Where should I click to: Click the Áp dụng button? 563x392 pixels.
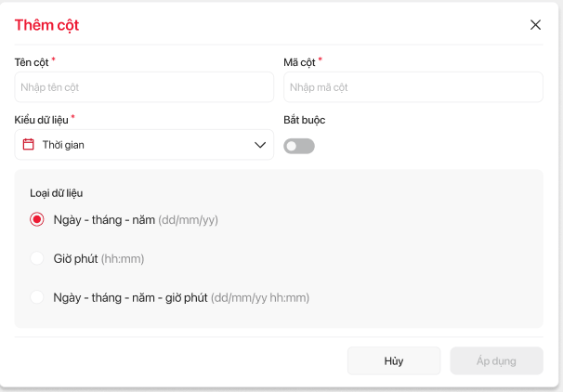pyautogui.click(x=496, y=360)
